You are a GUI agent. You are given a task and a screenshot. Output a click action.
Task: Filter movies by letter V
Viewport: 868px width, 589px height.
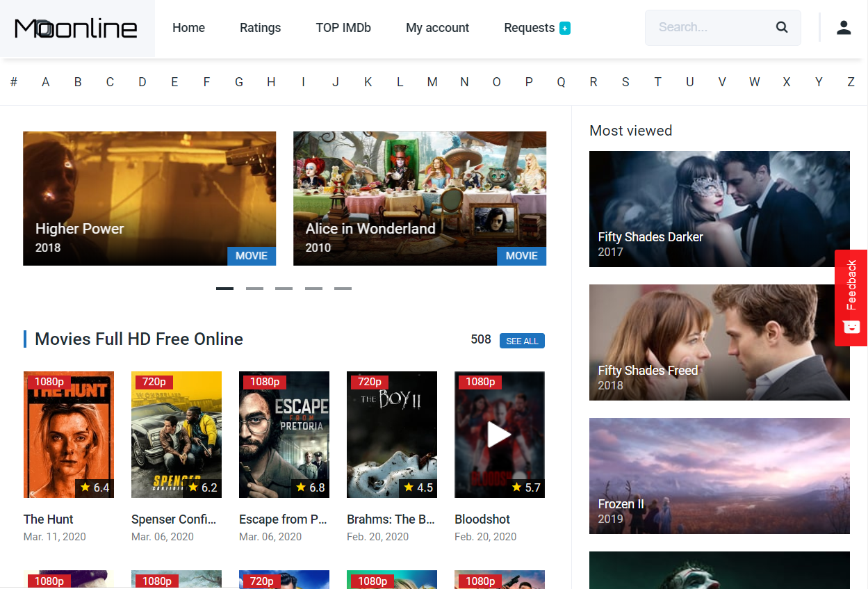point(722,82)
